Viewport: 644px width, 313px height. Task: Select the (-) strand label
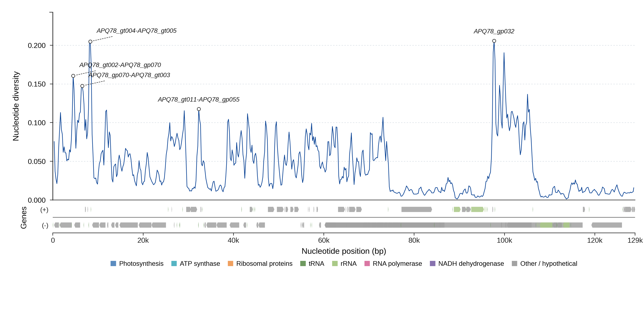click(45, 226)
